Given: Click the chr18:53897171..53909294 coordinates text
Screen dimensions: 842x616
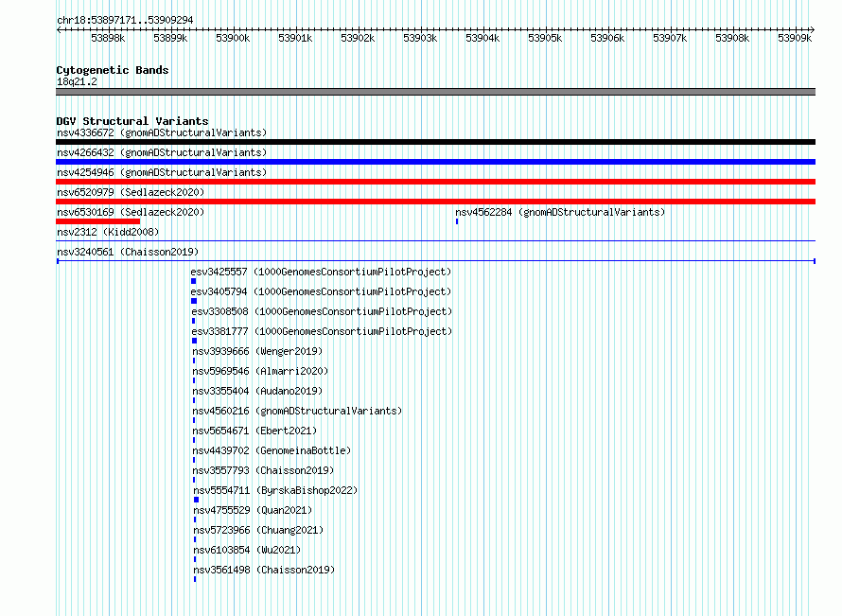Looking at the screenshot, I should coord(125,20).
